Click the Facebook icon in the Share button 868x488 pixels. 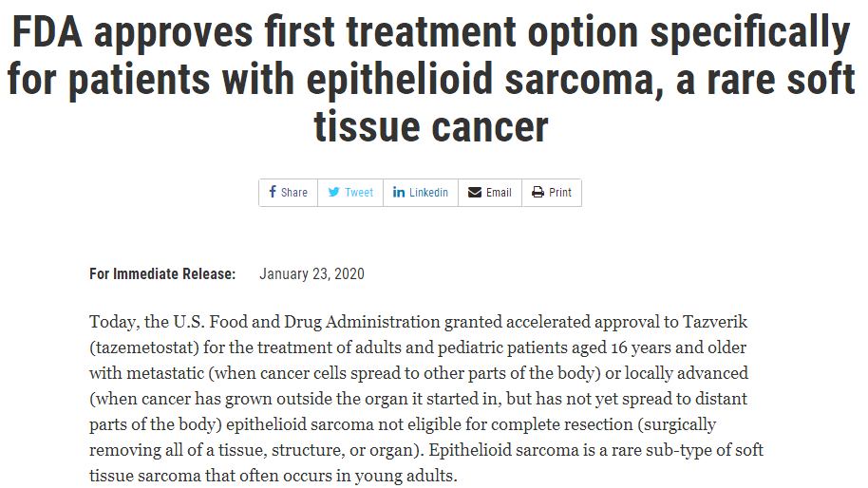pyautogui.click(x=273, y=192)
